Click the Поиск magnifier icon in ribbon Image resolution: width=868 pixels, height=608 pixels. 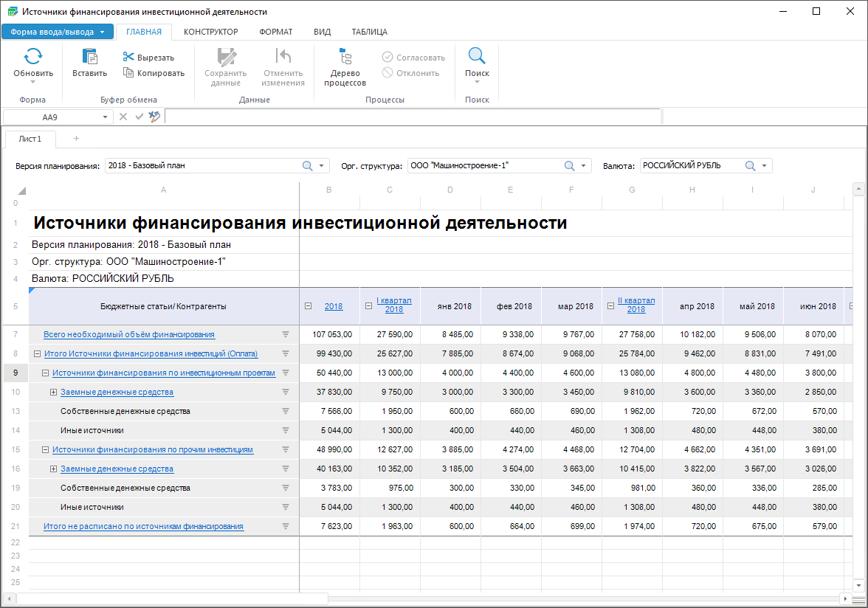click(x=477, y=57)
